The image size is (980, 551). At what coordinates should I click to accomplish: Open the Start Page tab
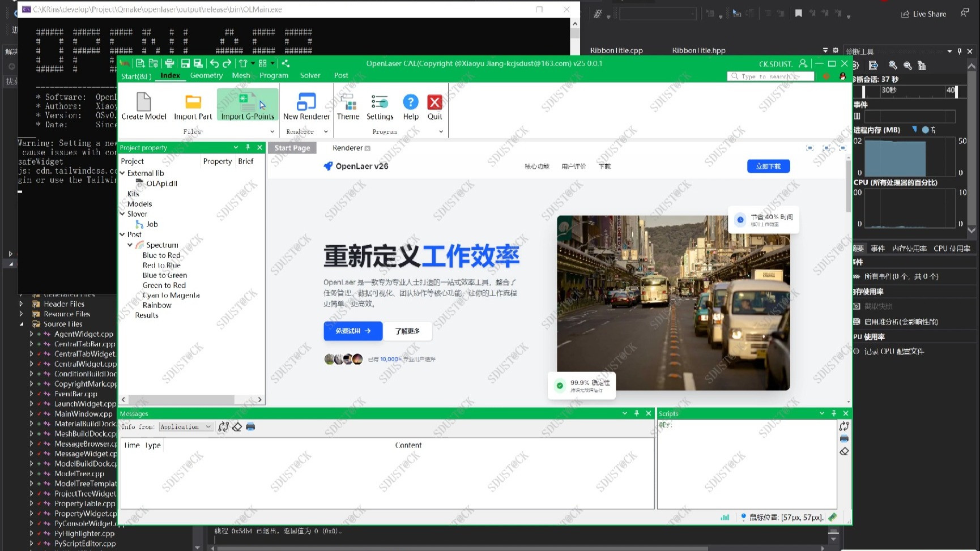click(292, 148)
